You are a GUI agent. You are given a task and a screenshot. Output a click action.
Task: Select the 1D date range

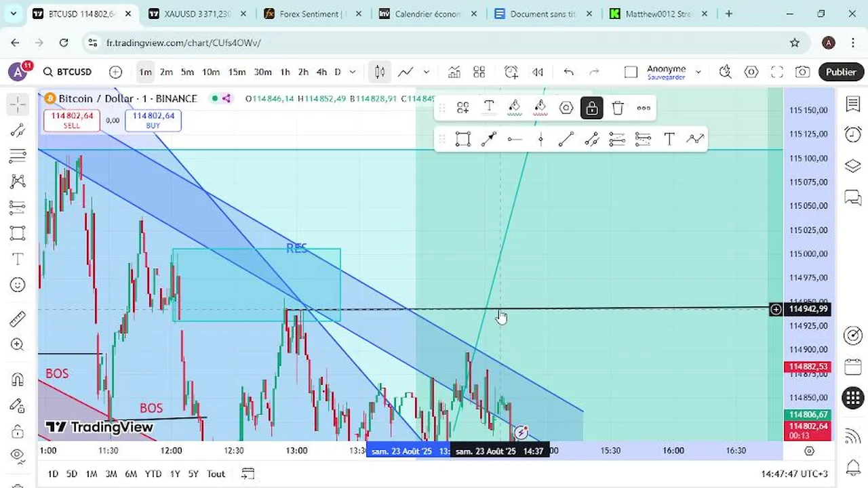[x=52, y=474]
